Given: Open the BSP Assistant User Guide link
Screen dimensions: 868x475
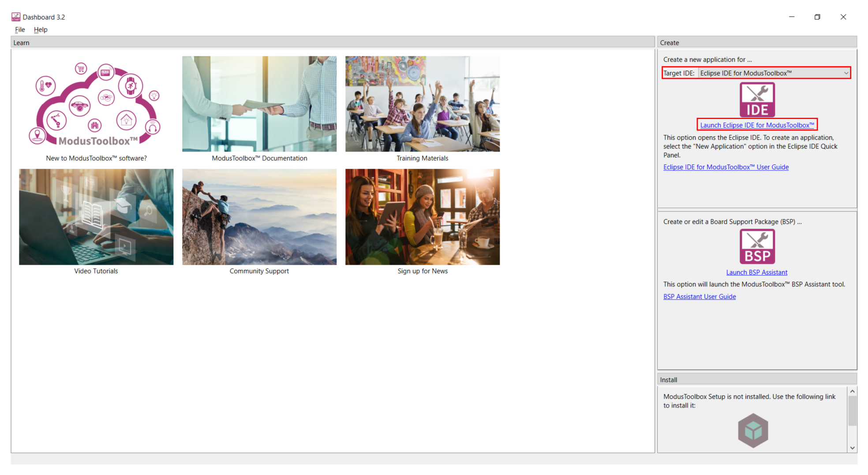Looking at the screenshot, I should pyautogui.click(x=700, y=297).
